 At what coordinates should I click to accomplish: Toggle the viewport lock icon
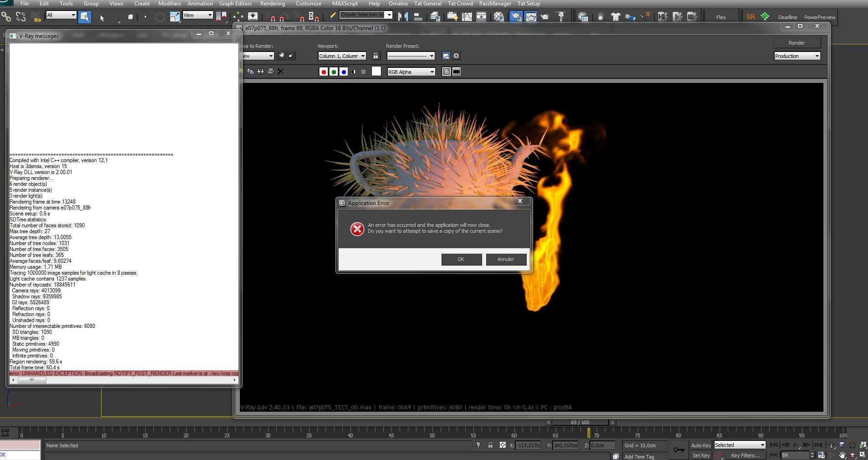[x=376, y=56]
